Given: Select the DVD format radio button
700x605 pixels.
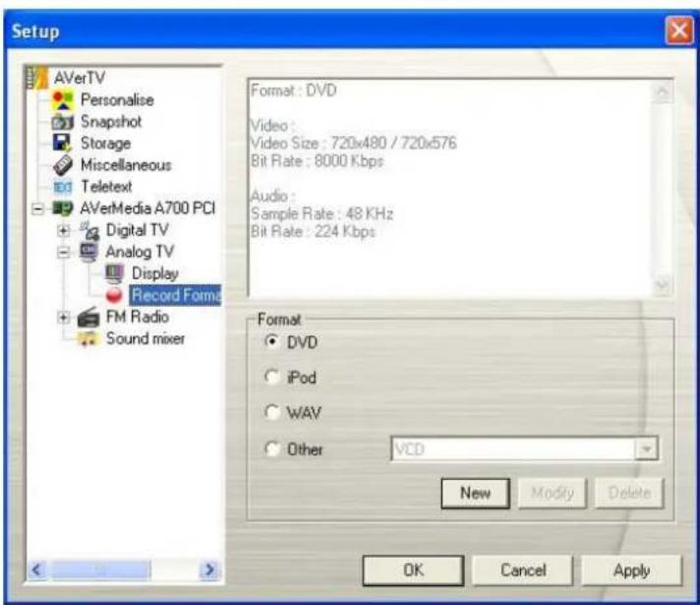Looking at the screenshot, I should (x=271, y=341).
